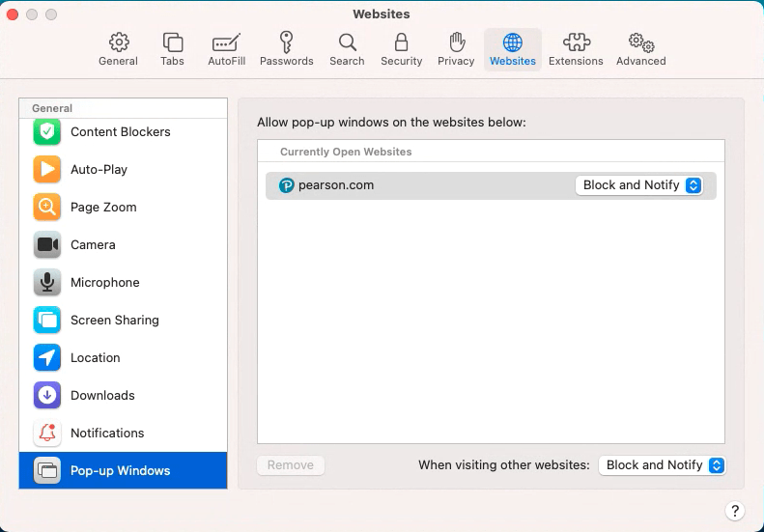Select Microphone label in the sidebar
Screen dimensions: 764x532
(x=105, y=283)
